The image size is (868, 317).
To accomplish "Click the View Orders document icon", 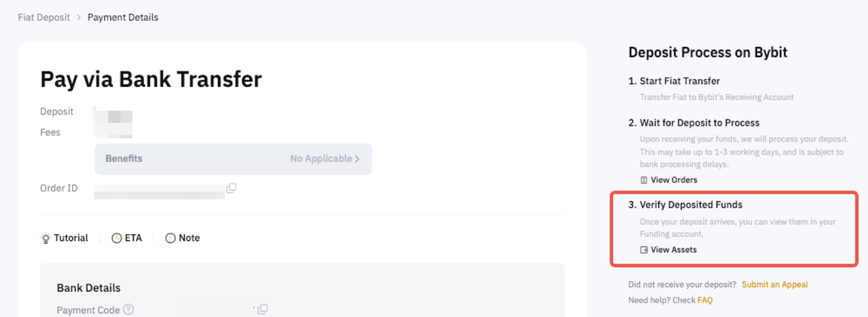I will click(x=644, y=180).
